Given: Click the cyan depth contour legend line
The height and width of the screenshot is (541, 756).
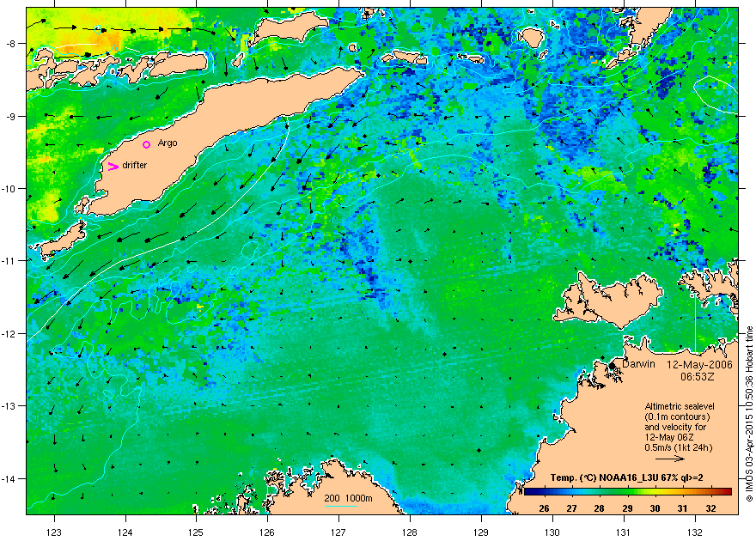Looking at the screenshot, I should point(341,507).
